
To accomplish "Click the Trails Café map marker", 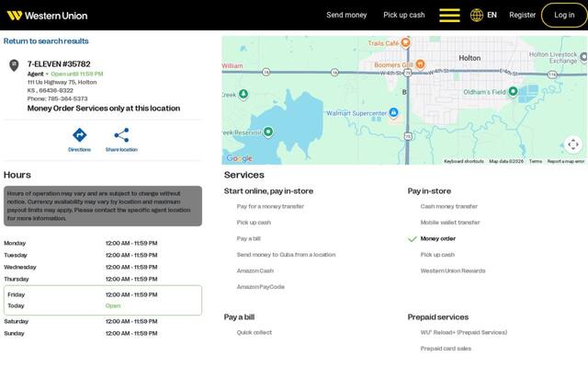I will [405, 42].
